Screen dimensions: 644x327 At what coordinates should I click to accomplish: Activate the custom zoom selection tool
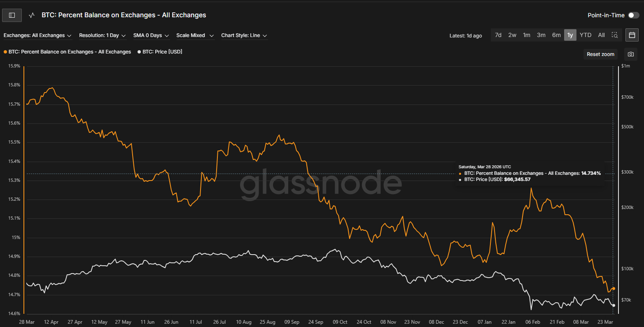point(614,35)
